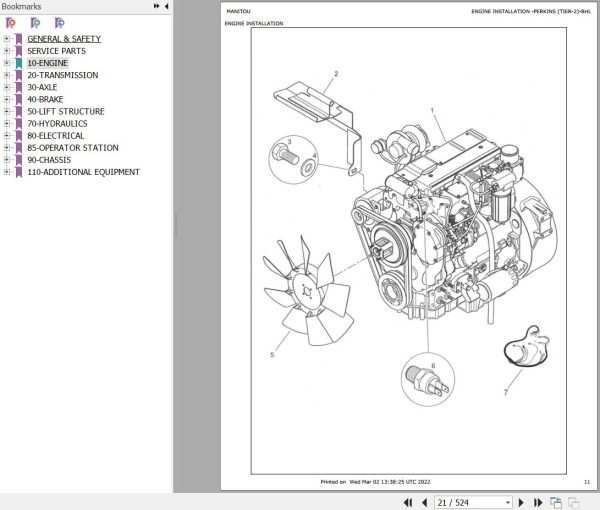
Task: Click the bookmark icon beside 40-BRAKE
Action: [18, 99]
